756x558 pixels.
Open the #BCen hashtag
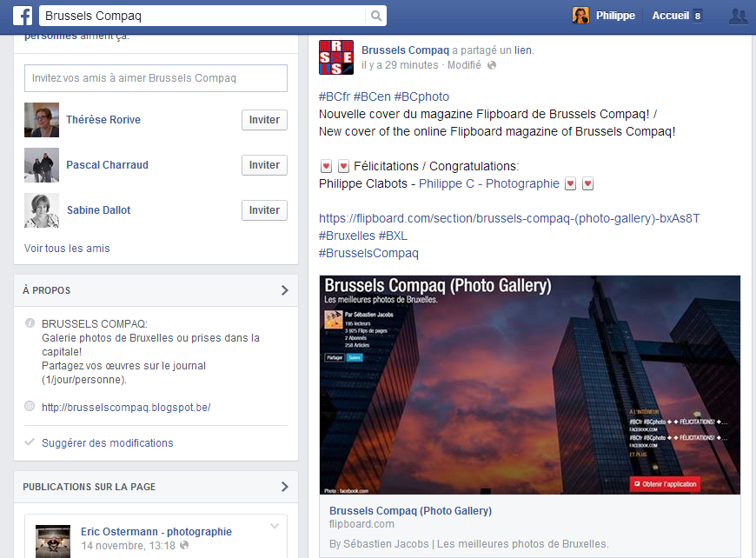pos(372,96)
